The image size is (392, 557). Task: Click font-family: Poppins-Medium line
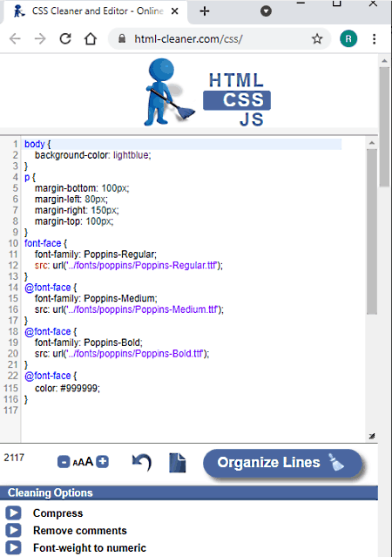coord(96,298)
